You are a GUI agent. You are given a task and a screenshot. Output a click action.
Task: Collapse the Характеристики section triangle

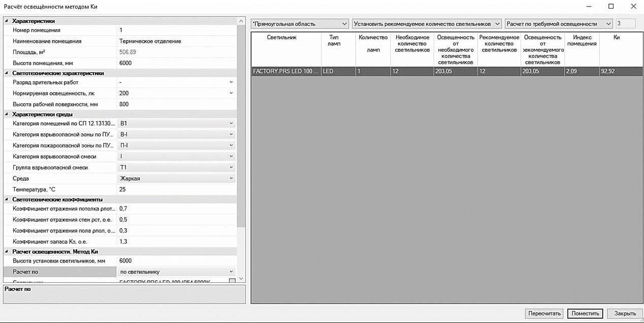coord(7,21)
